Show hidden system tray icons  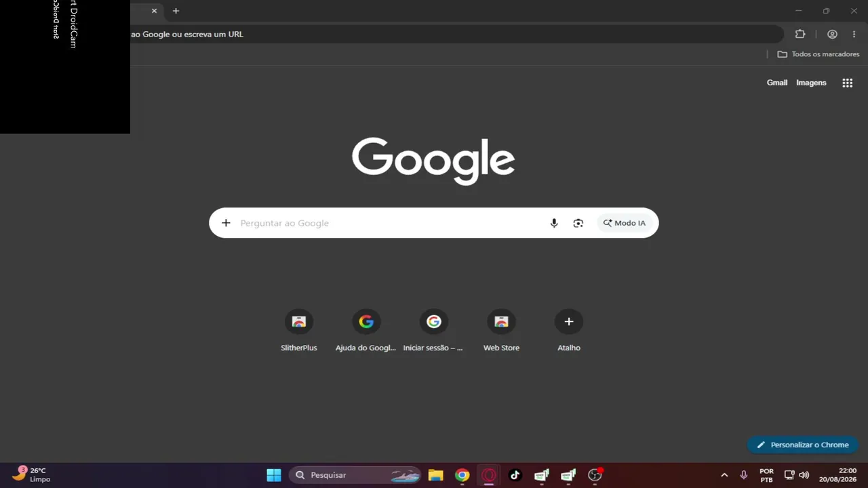click(724, 475)
